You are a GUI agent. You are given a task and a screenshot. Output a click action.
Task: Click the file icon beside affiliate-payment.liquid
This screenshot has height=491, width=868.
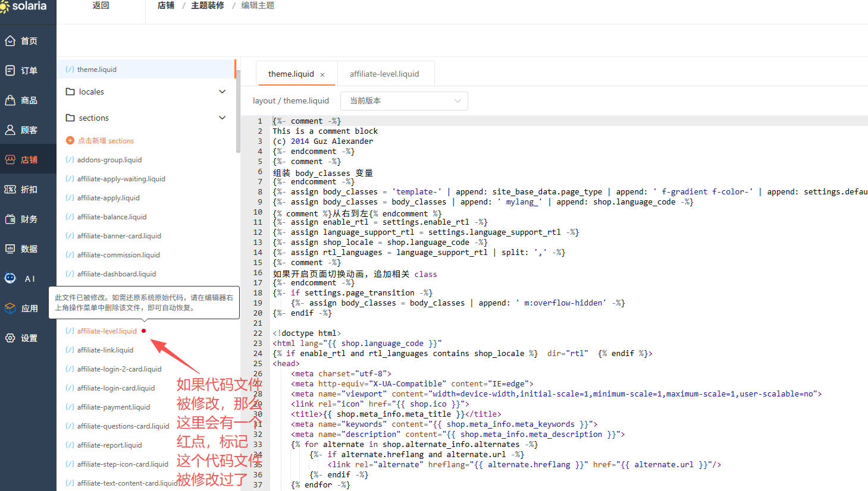point(70,407)
